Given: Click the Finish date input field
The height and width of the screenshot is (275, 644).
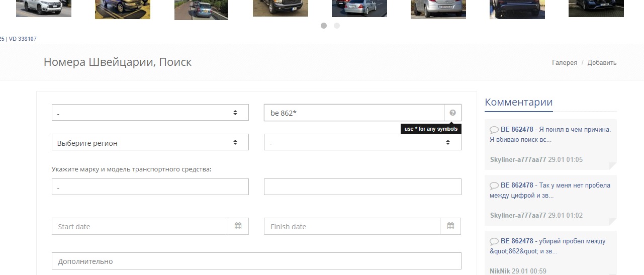Looking at the screenshot, I should pos(352,226).
